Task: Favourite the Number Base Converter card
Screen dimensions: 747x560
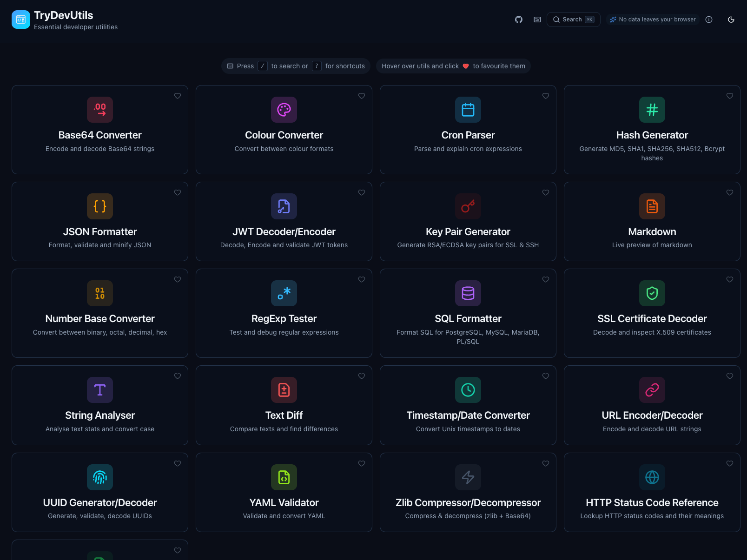Action: coord(178,279)
